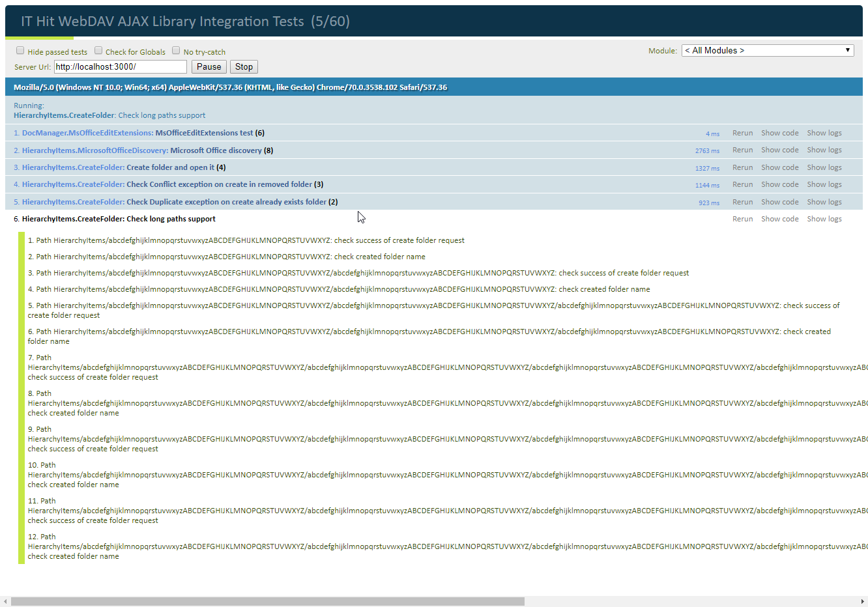This screenshot has width=868, height=607.
Task: Show logs for Check Duplicate exception test
Action: click(824, 202)
